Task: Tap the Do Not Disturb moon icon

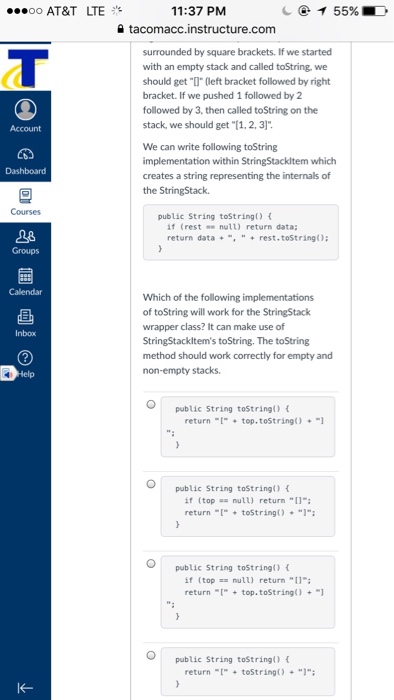Action: click(288, 11)
